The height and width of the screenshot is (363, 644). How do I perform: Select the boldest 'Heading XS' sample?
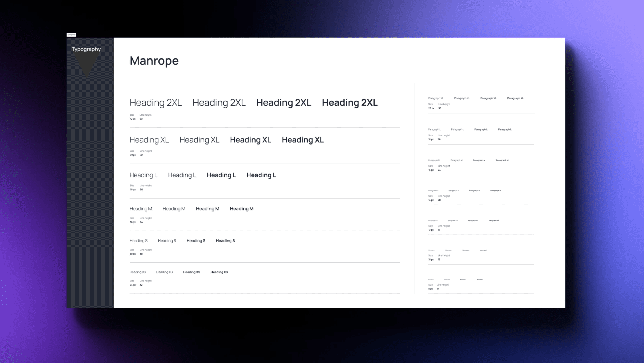[219, 272]
